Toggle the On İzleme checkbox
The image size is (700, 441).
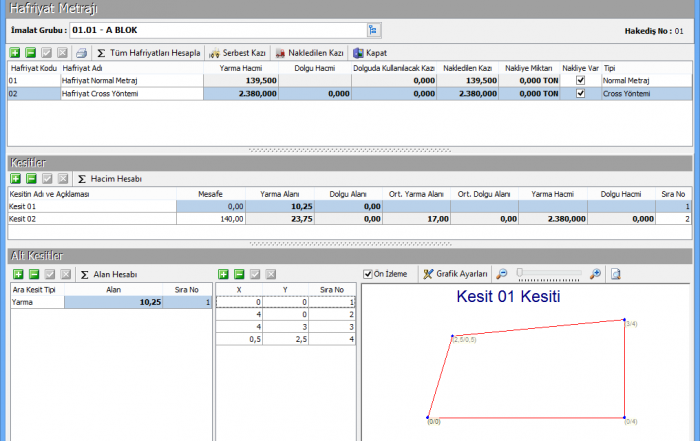[x=369, y=273]
